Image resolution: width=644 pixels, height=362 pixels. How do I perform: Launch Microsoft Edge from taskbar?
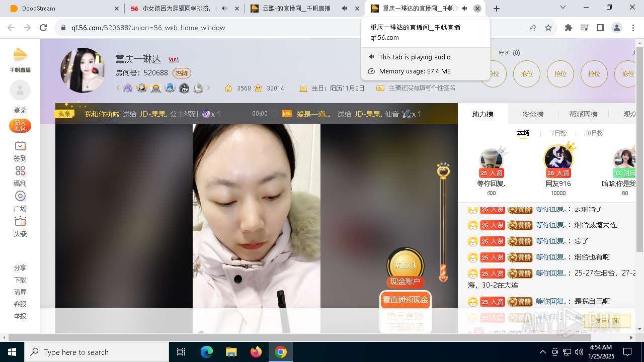click(207, 352)
